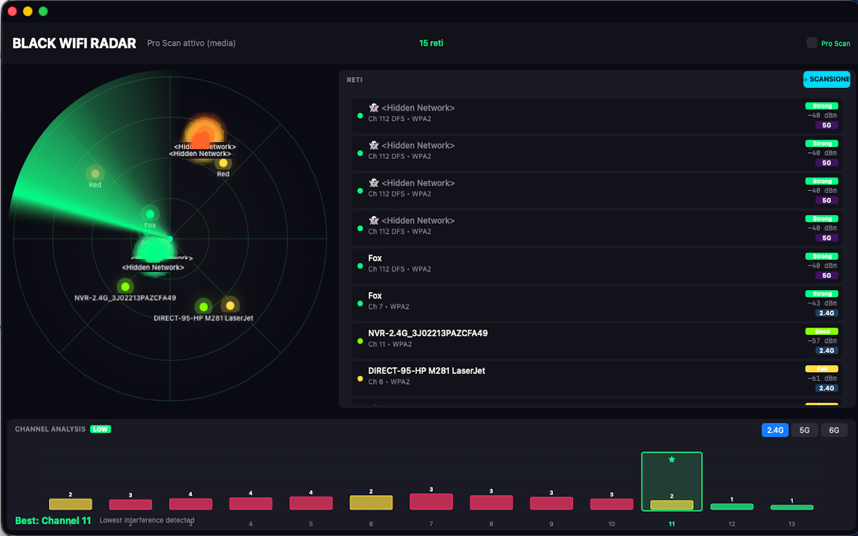The height and width of the screenshot is (536, 858).
Task: Click the yellow status dot of DIRECT-95-HP row
Action: tap(360, 378)
